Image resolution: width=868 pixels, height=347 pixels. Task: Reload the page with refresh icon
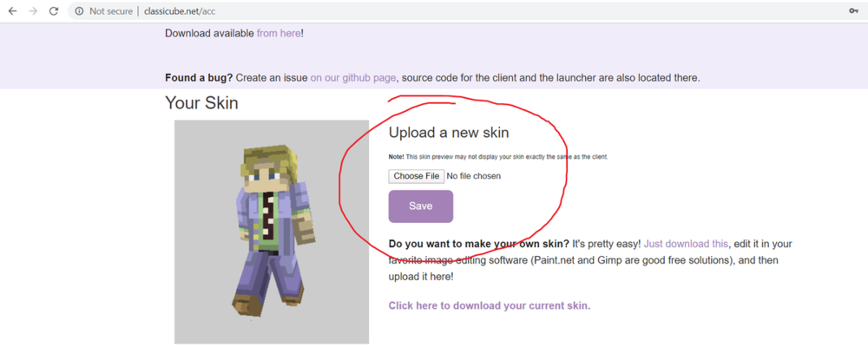(x=54, y=11)
